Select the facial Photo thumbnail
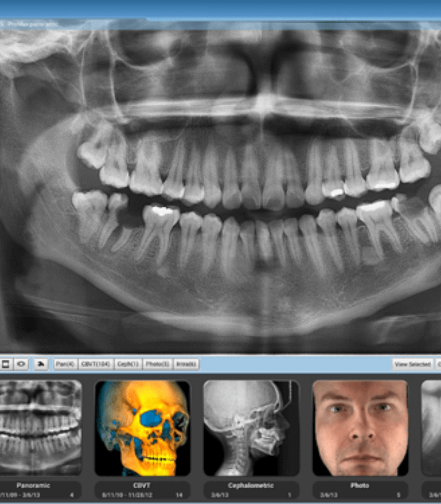This screenshot has width=441, height=504. [x=360, y=427]
